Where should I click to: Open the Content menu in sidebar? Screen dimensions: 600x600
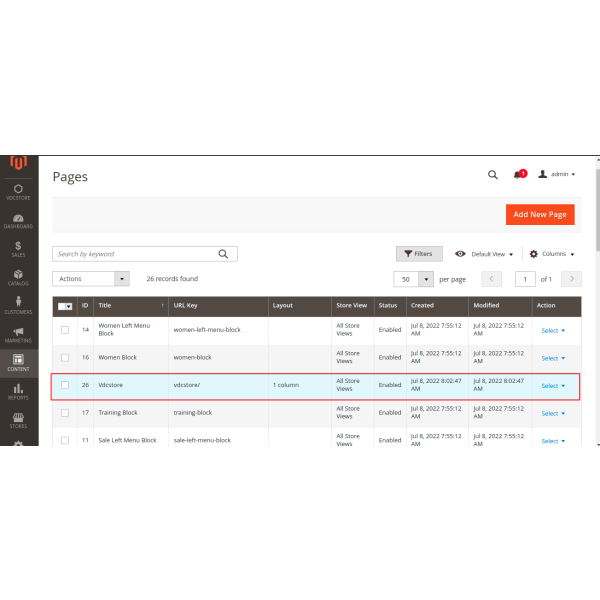(x=18, y=361)
